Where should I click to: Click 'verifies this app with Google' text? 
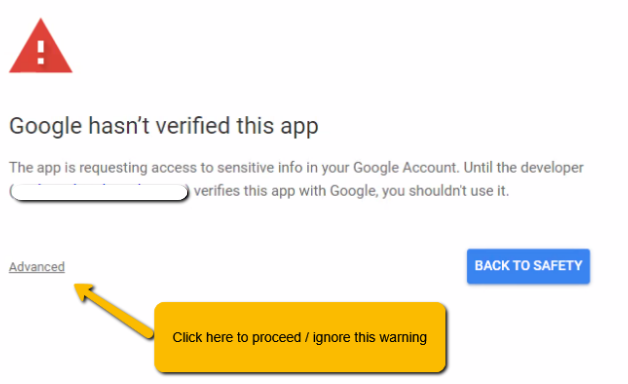tap(285, 191)
